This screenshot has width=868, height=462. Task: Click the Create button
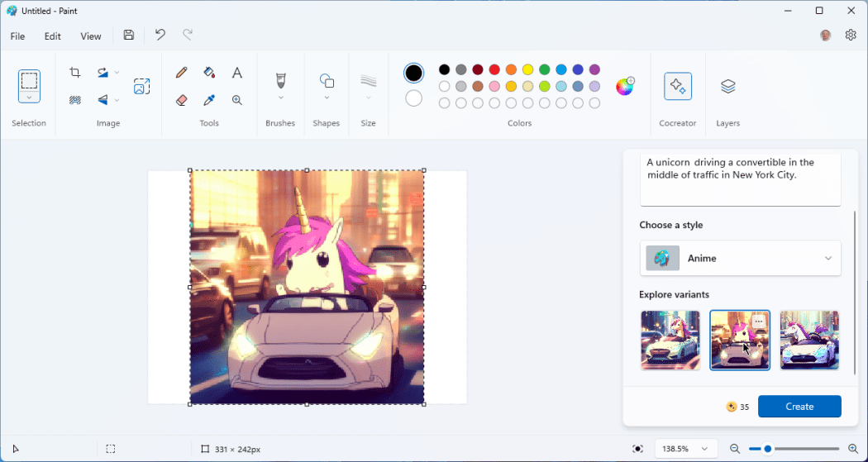pos(799,407)
